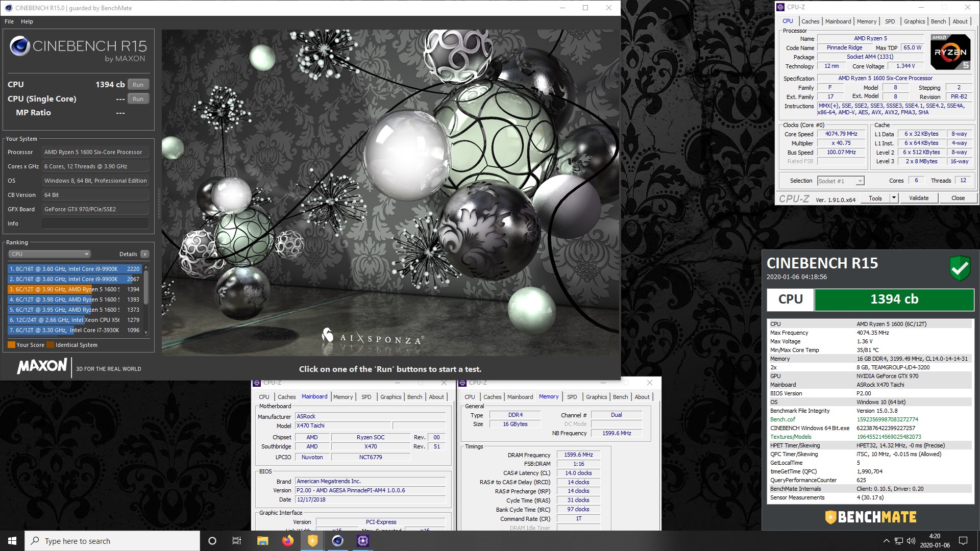Open Task View on the taskbar
This screenshot has height=551, width=980.
(x=237, y=541)
